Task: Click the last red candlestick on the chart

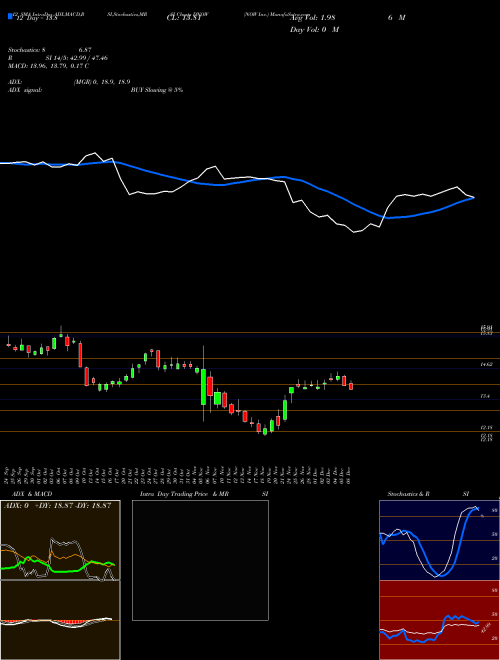Action: (x=351, y=386)
